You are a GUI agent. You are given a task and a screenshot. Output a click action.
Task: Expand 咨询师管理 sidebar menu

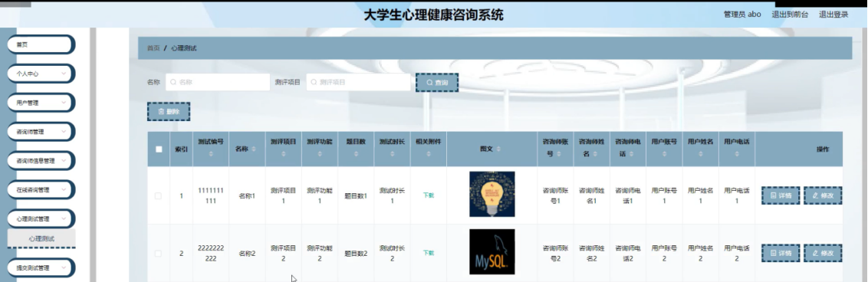[41, 132]
